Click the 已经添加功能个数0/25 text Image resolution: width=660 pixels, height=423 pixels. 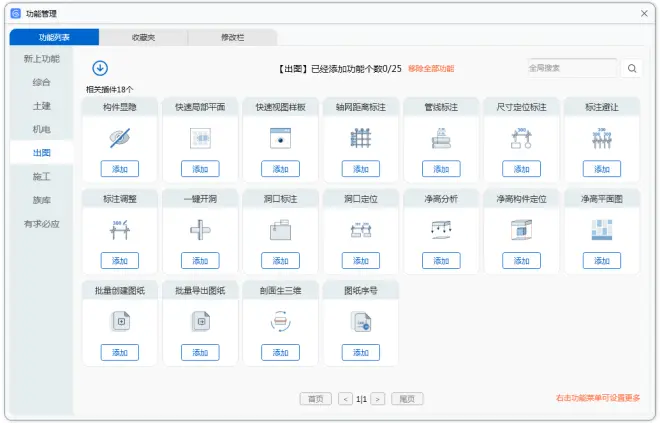tap(356, 69)
